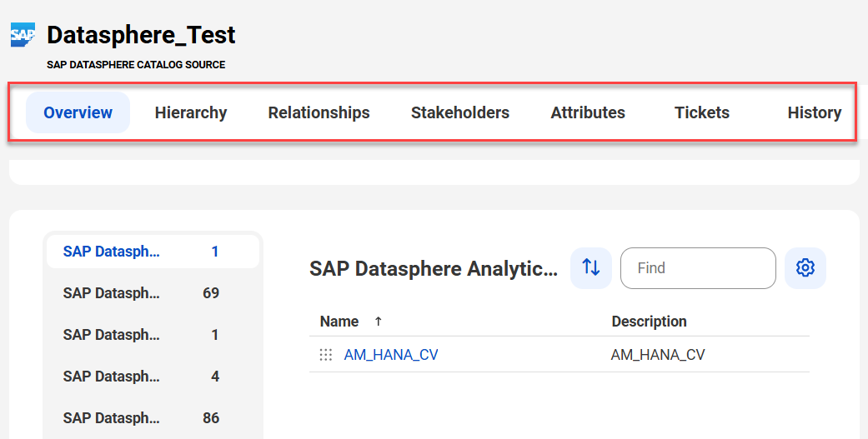Click the SAP Datasphere Analytic... section heading

point(434,269)
